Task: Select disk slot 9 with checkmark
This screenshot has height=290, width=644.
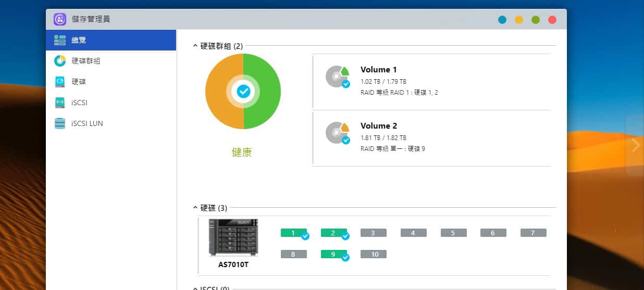Action: coord(333,255)
